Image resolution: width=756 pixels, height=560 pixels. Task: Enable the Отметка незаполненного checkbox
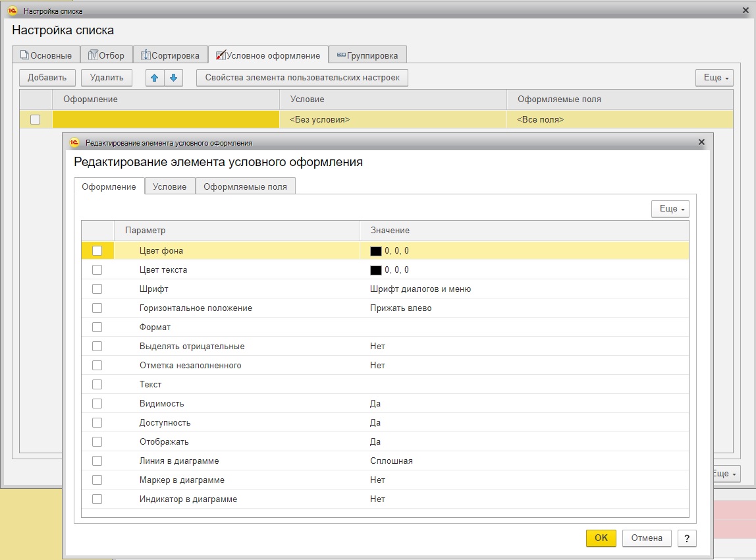97,365
